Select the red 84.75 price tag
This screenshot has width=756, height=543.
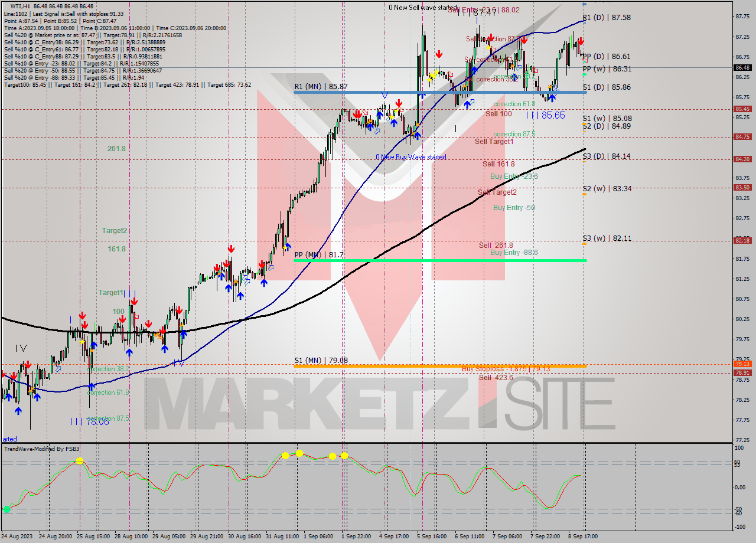742,136
